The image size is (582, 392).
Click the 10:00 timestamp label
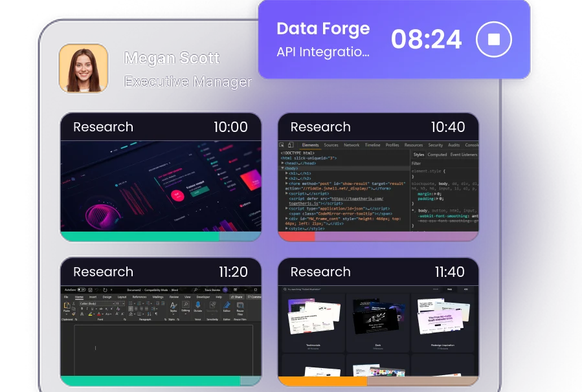(230, 127)
